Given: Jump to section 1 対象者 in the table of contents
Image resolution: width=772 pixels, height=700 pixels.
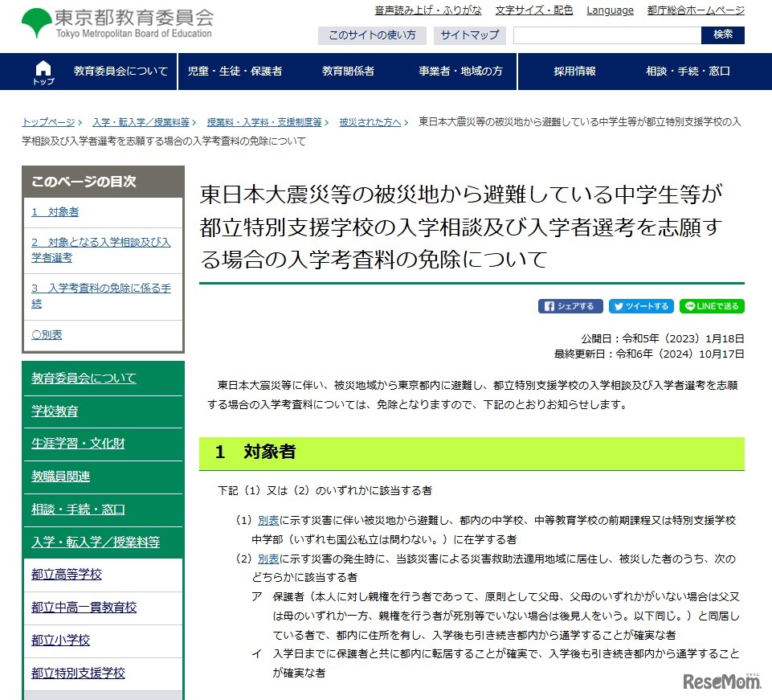Looking at the screenshot, I should (x=54, y=211).
